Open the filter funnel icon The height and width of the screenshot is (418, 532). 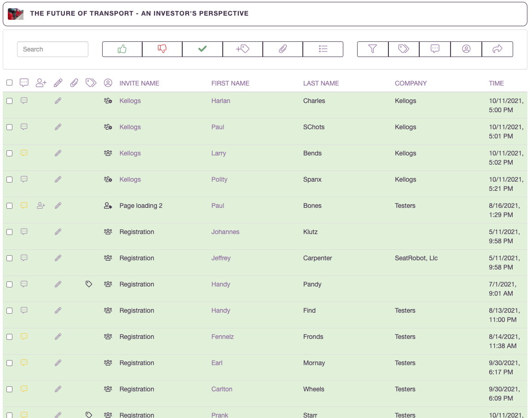[x=372, y=49]
